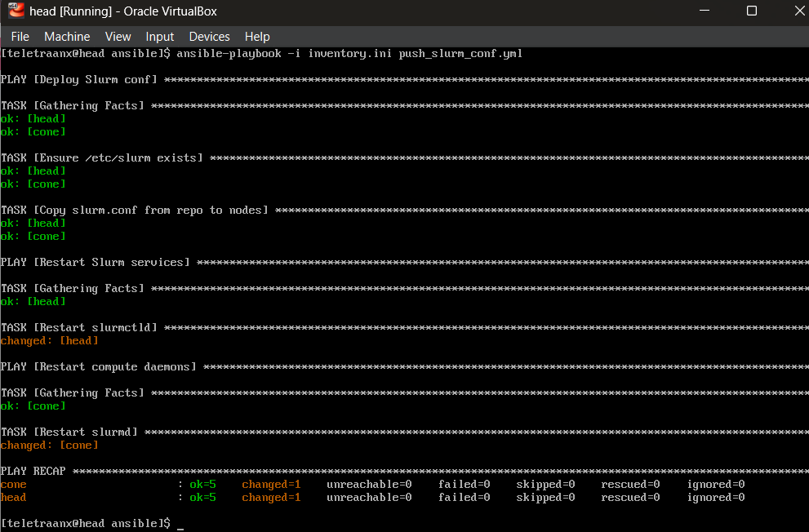Click the TASK [Restart slurmd] line
This screenshot has width=809, height=532.
click(69, 432)
